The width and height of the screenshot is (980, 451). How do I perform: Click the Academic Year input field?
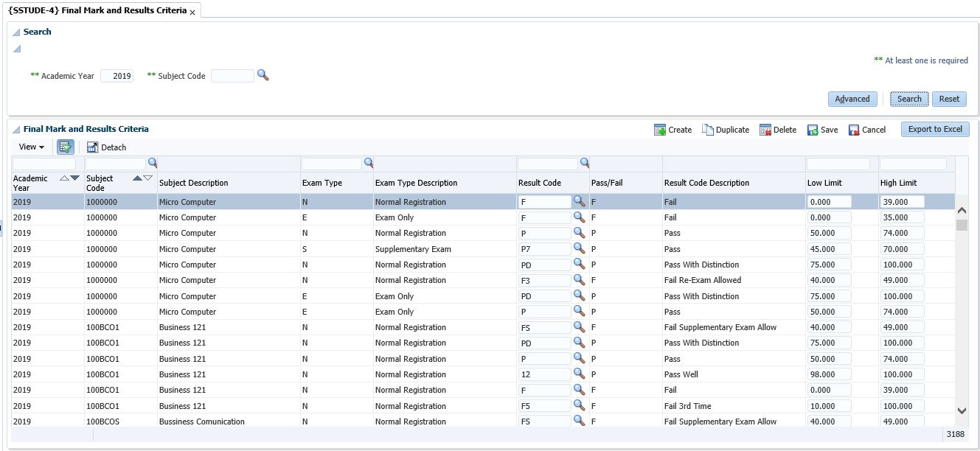tap(117, 76)
